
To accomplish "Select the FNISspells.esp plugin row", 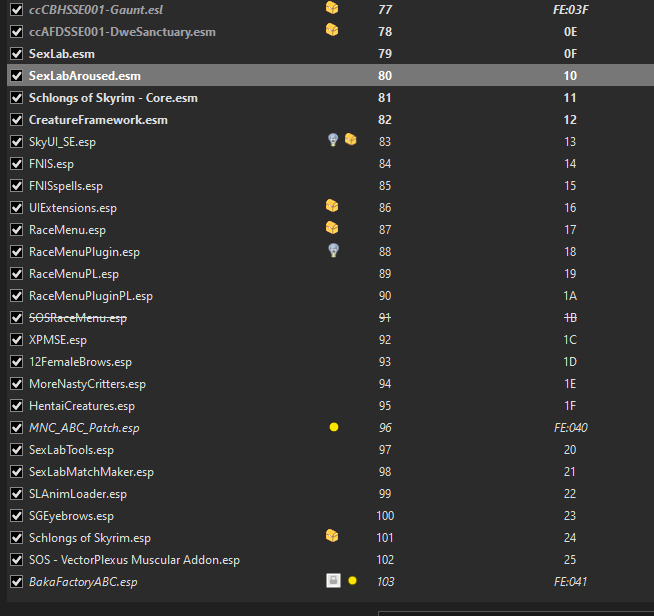I will [x=66, y=185].
